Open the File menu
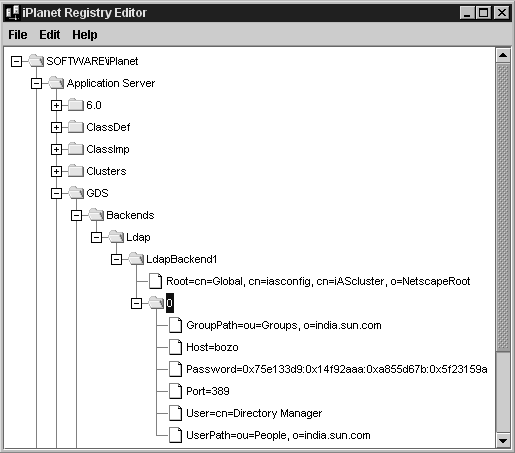 click(x=18, y=35)
